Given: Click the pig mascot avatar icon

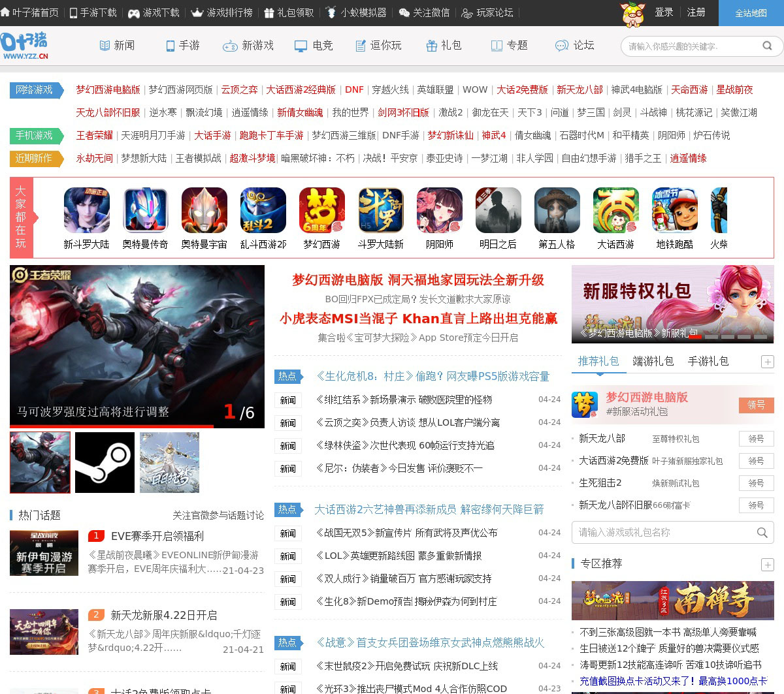Looking at the screenshot, I should pos(632,14).
